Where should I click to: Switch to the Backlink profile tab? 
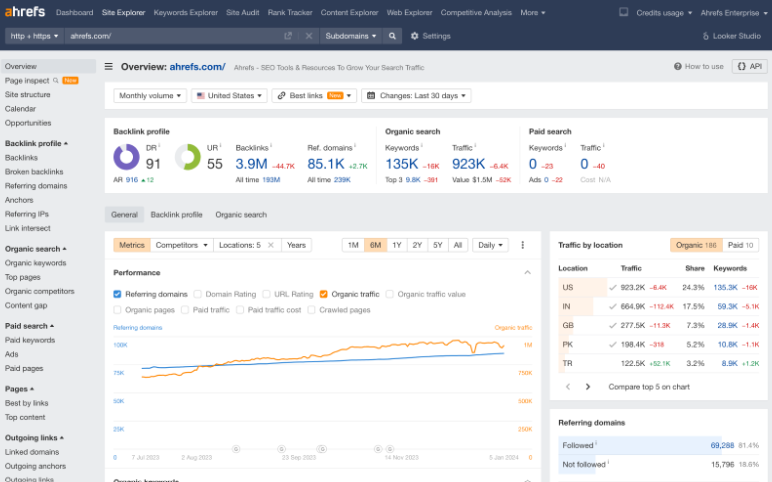pos(176,215)
